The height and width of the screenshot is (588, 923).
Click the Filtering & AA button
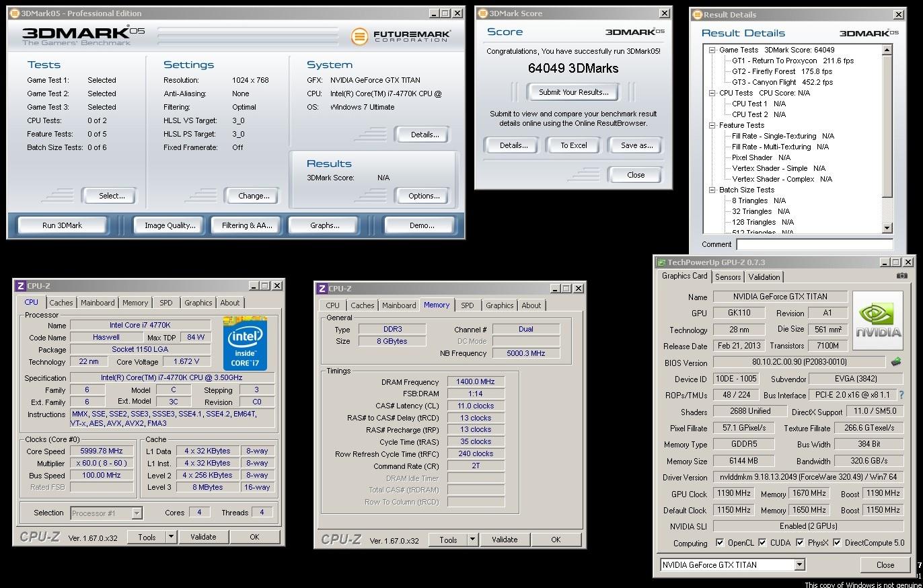tap(247, 225)
